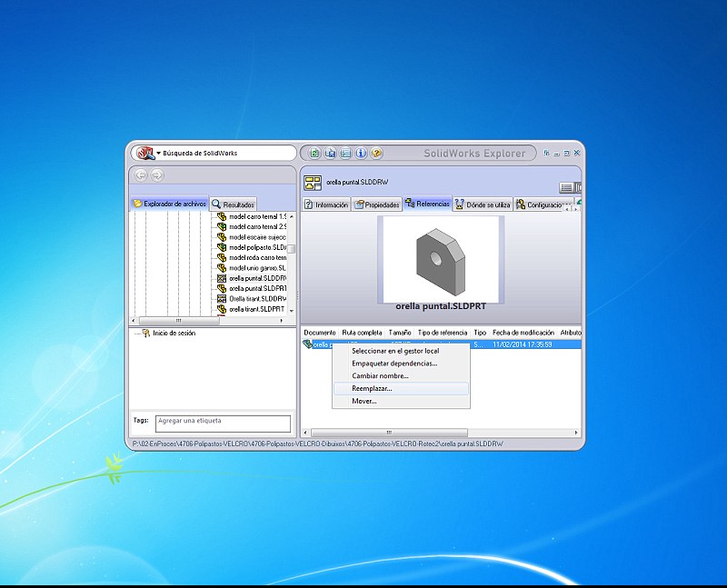Viewport: 727px width, 588px height.
Task: Click the Agregar una etiqueta tags field
Action: coord(223,424)
